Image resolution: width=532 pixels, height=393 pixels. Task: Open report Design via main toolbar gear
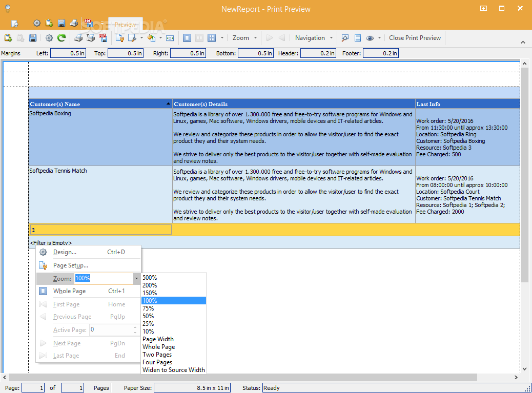(49, 38)
